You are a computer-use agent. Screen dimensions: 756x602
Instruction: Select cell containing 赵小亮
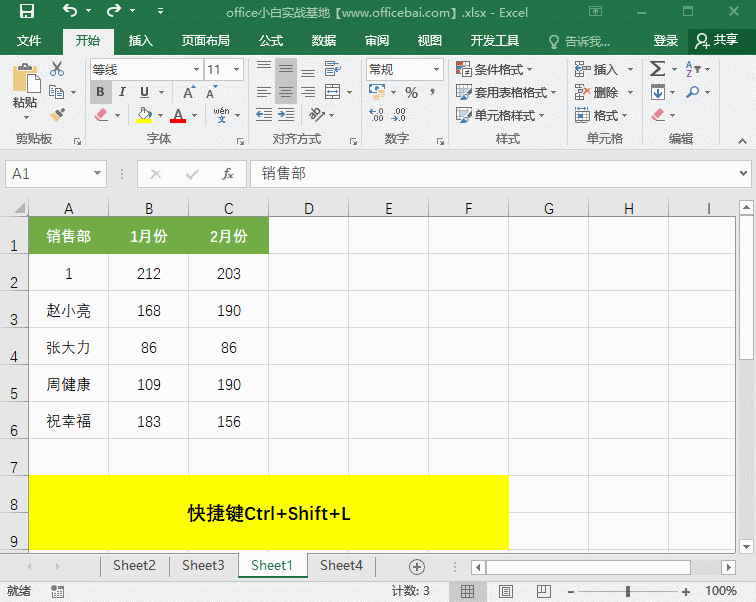68,310
